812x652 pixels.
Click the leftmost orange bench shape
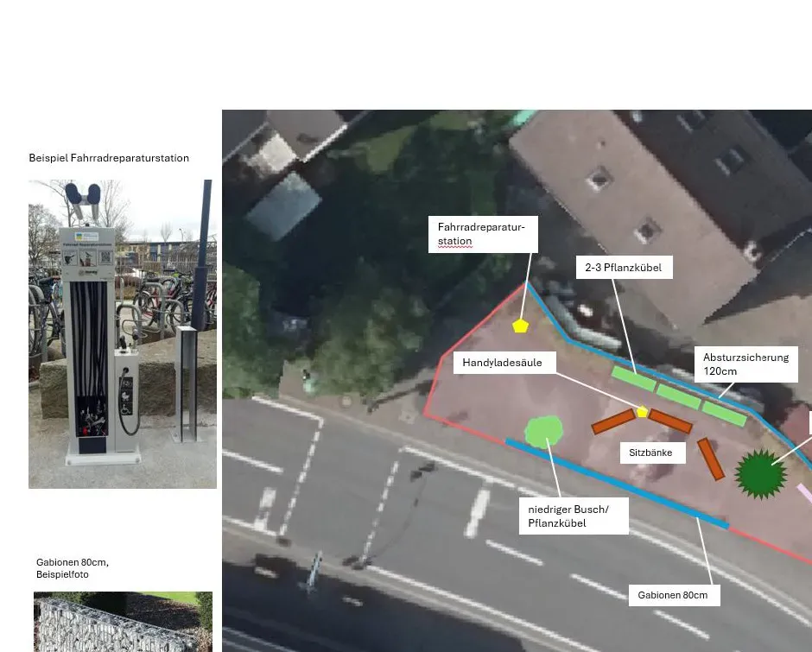[613, 421]
